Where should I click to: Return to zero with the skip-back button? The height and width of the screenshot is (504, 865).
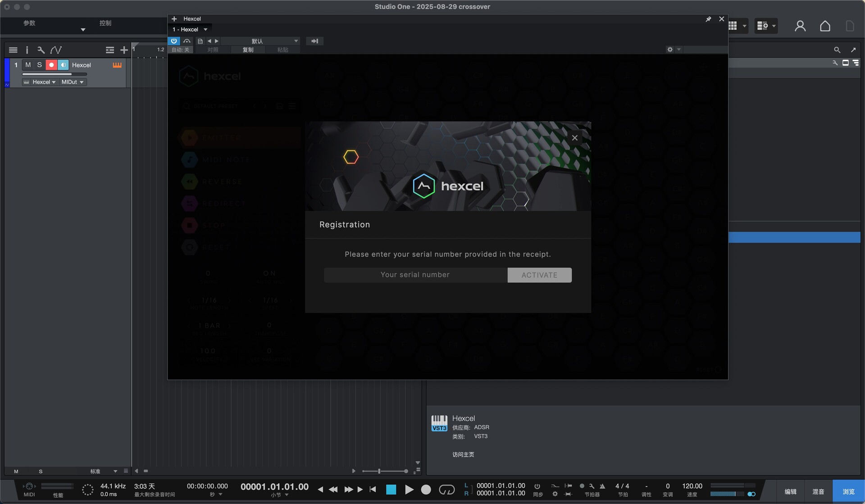373,490
